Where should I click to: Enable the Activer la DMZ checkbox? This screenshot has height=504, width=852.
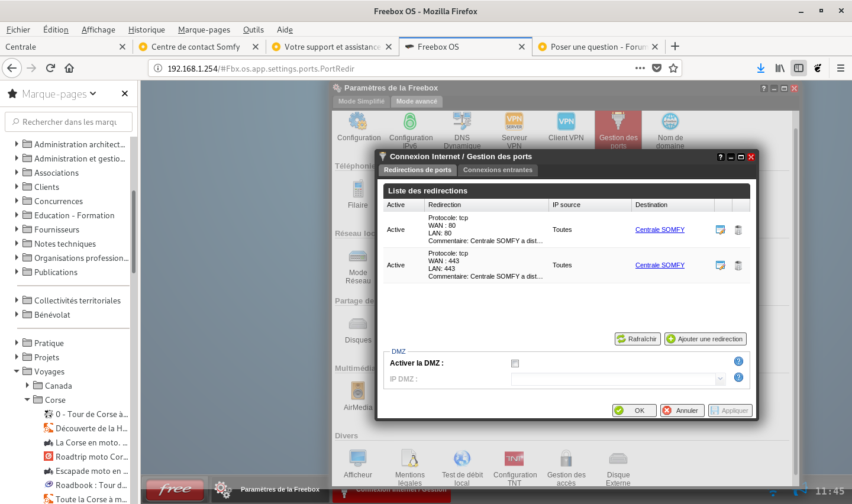[x=515, y=363]
